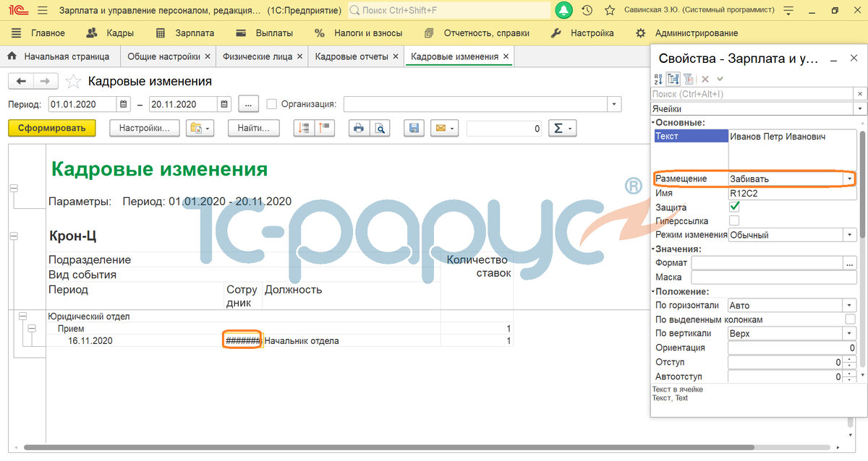Collapse the Значения properties section
The image size is (868, 461).
[653, 249]
